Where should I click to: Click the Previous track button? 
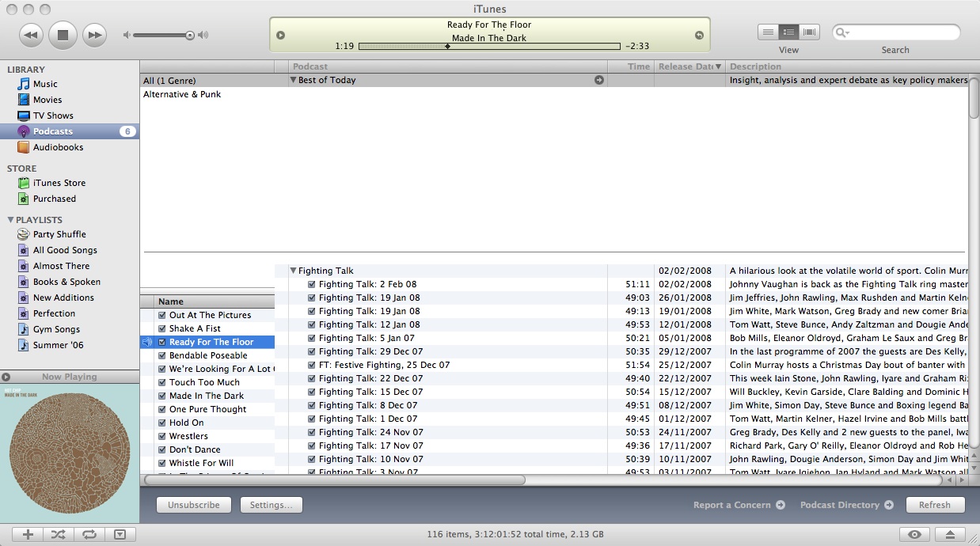[31, 35]
